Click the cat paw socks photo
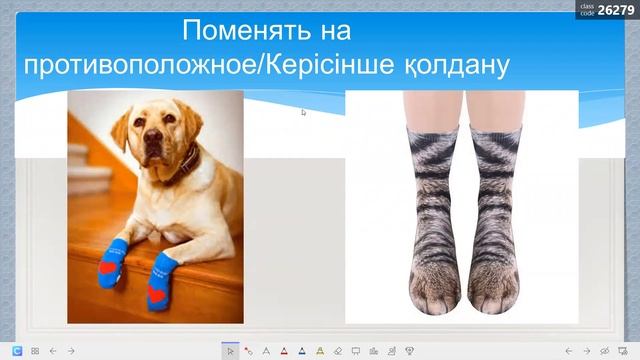 point(462,207)
